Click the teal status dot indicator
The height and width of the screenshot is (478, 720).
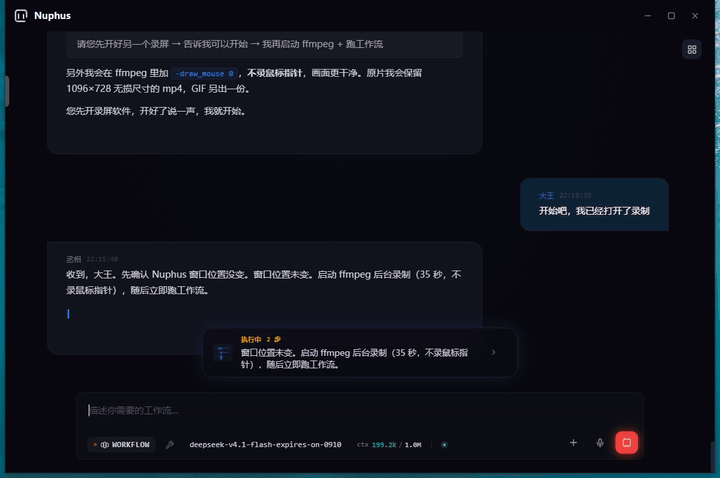[x=444, y=444]
